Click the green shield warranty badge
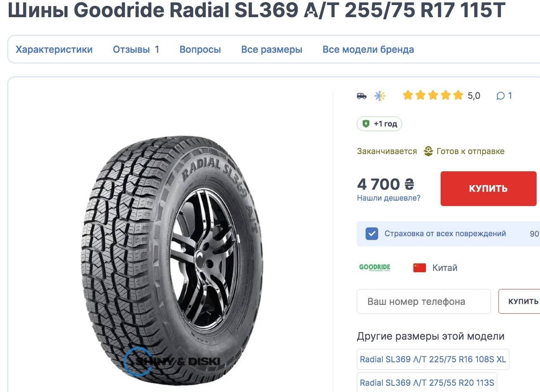Viewport: 540px width, 392px height. [x=379, y=124]
